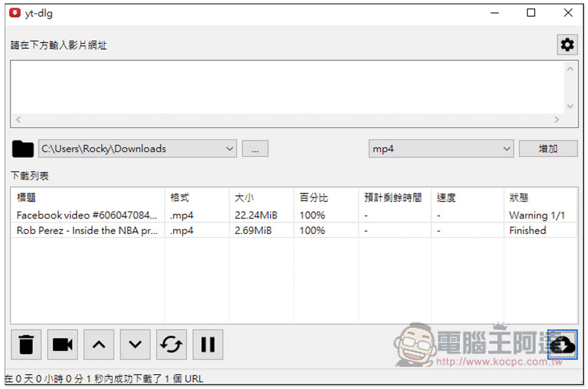
Task: Click the browse "..." button
Action: coord(255,149)
